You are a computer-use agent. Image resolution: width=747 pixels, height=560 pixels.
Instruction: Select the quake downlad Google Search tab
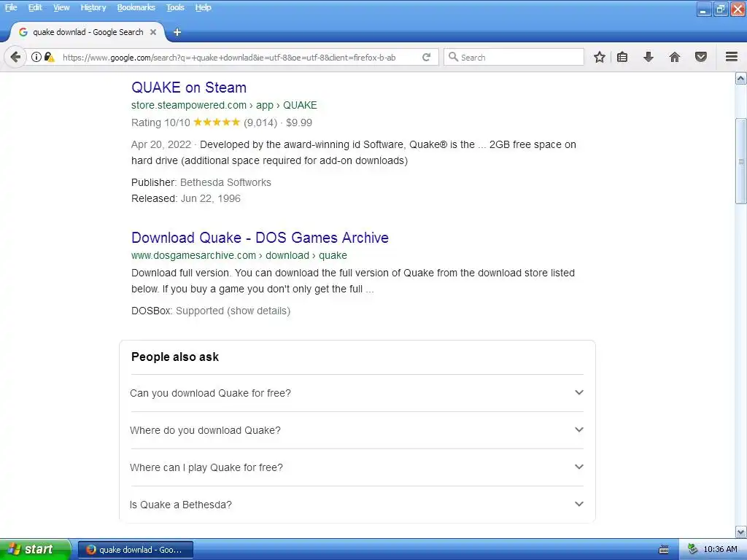(x=88, y=32)
